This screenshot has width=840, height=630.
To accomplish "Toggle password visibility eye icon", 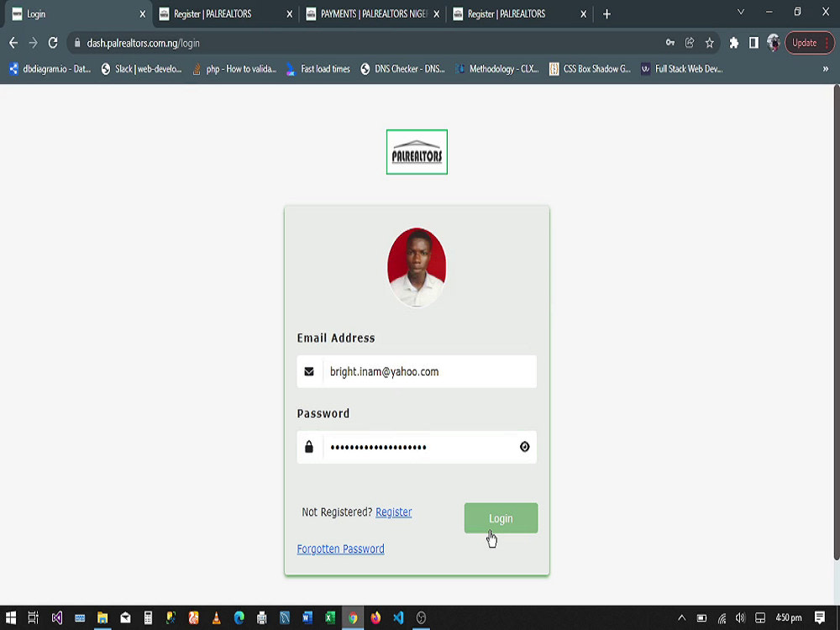I will 524,447.
